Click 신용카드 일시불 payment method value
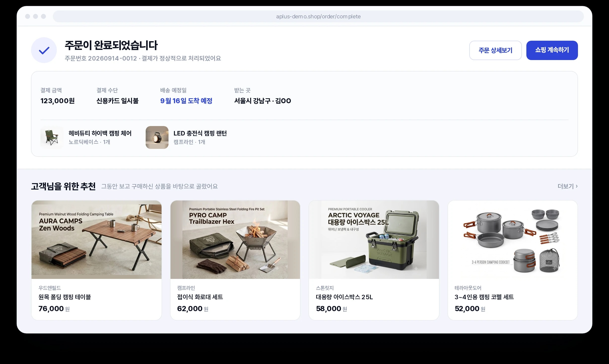 pos(117,101)
